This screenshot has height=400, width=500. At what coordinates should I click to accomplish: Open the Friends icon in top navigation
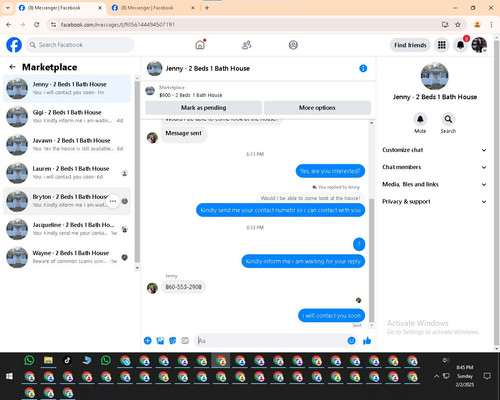pos(247,45)
